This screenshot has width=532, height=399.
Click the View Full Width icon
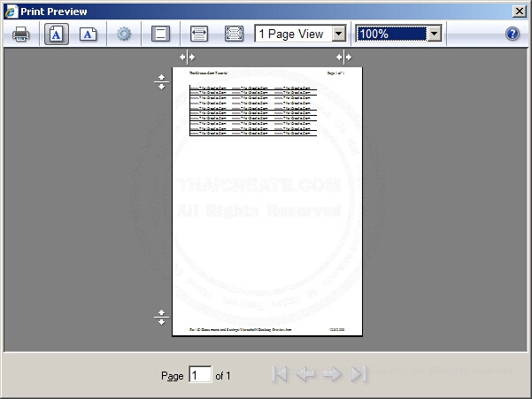pos(199,35)
